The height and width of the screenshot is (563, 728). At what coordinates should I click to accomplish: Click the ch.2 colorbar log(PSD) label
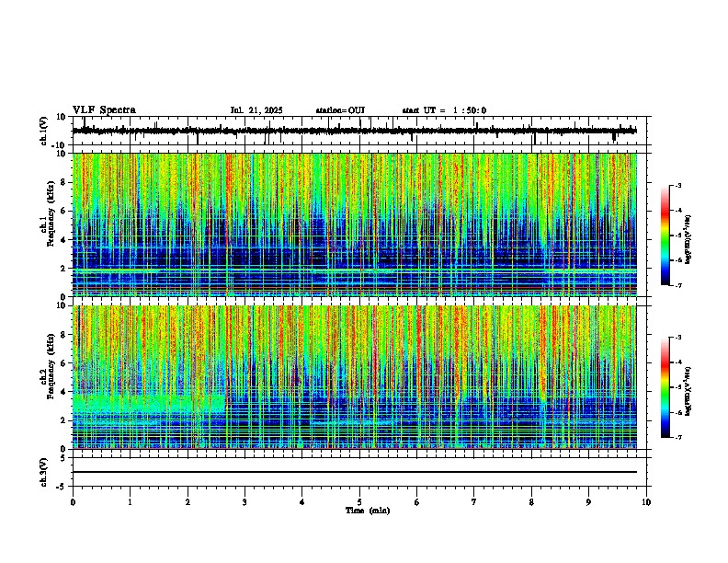(x=688, y=391)
